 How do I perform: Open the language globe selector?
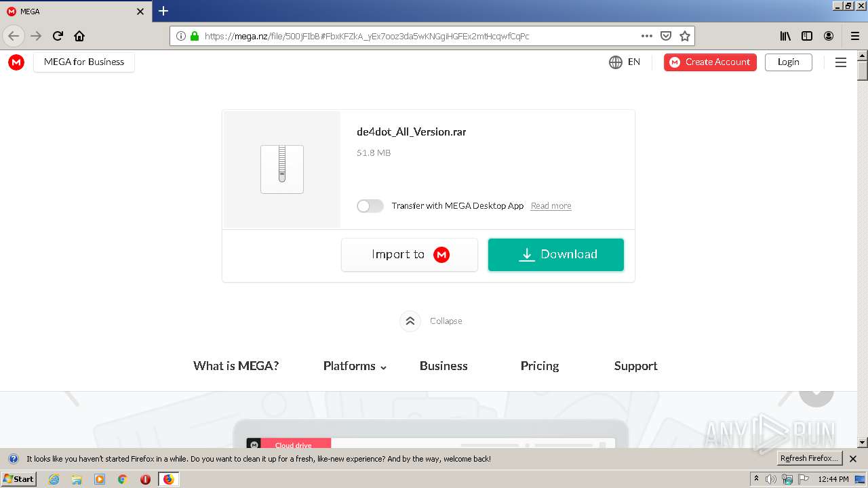[616, 62]
